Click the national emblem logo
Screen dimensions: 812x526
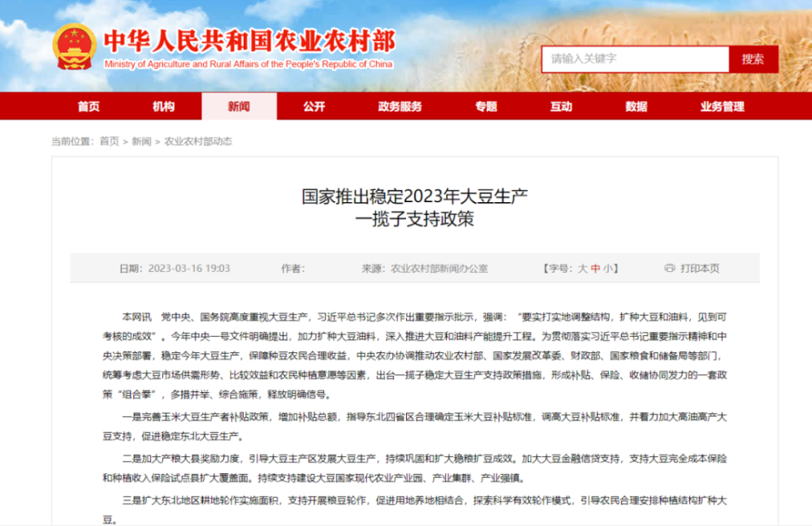pos(75,47)
